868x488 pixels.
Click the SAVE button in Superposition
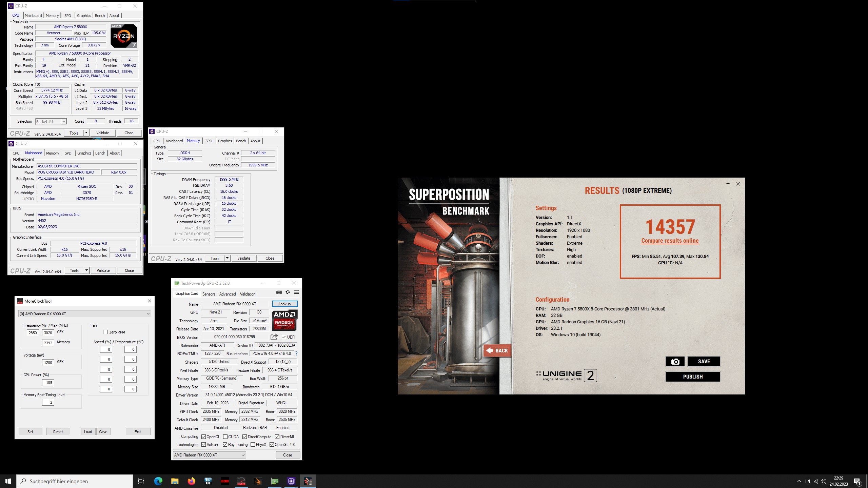point(704,362)
